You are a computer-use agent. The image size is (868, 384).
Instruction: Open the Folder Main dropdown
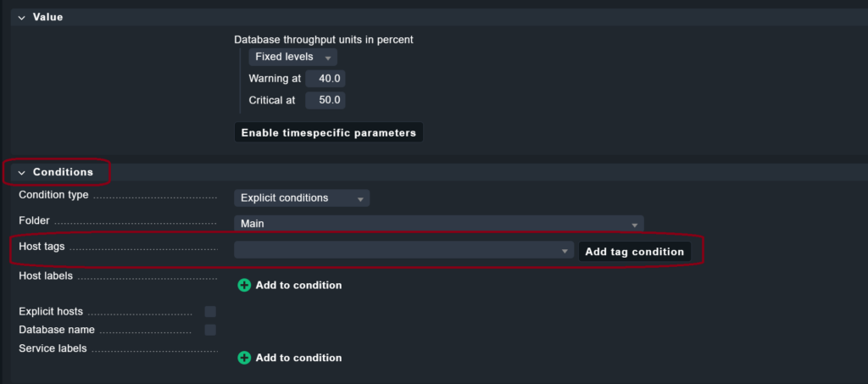click(438, 224)
